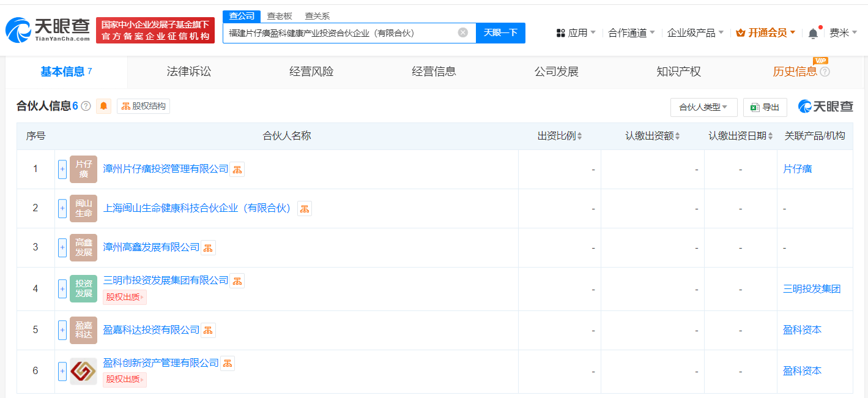The image size is (868, 398).
Task: Expand row 6 盈科创新资产管理 plus toggle
Action: pos(62,371)
